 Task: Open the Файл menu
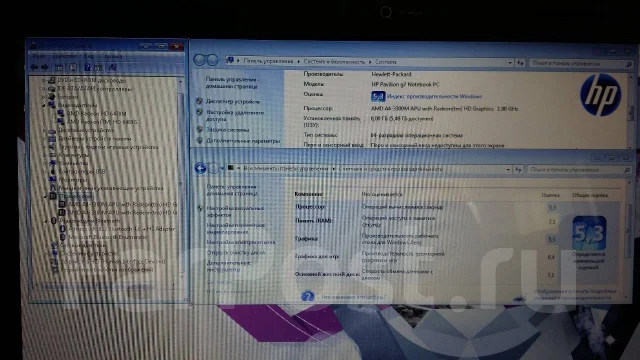coord(40,56)
